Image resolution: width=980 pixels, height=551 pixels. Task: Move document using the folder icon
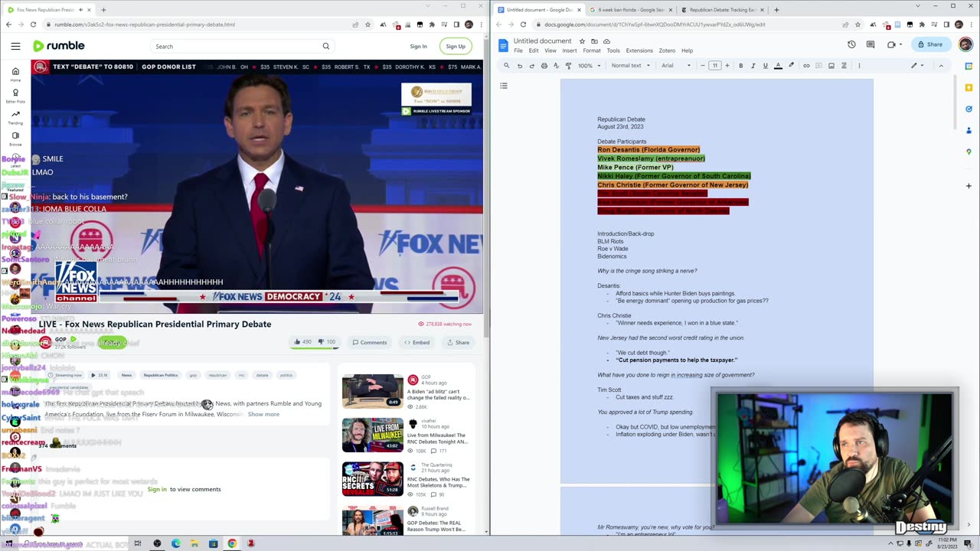pyautogui.click(x=594, y=41)
